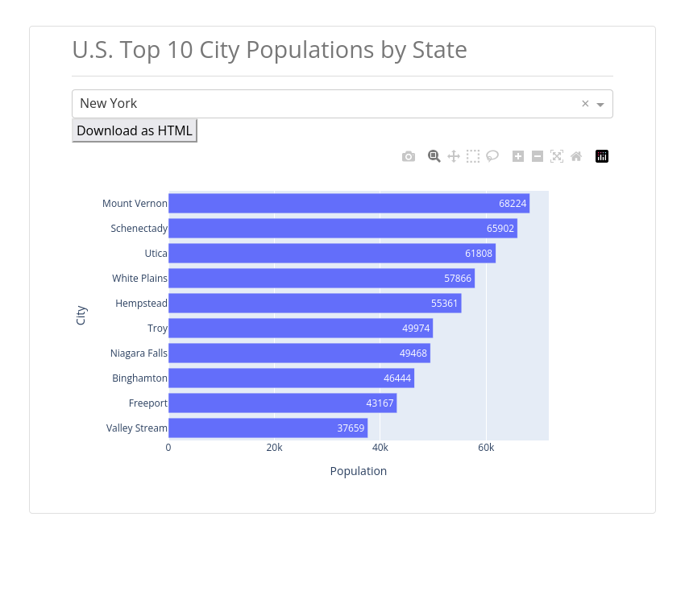Choose the Box Select tool
The height and width of the screenshot is (616, 685).
(x=473, y=156)
